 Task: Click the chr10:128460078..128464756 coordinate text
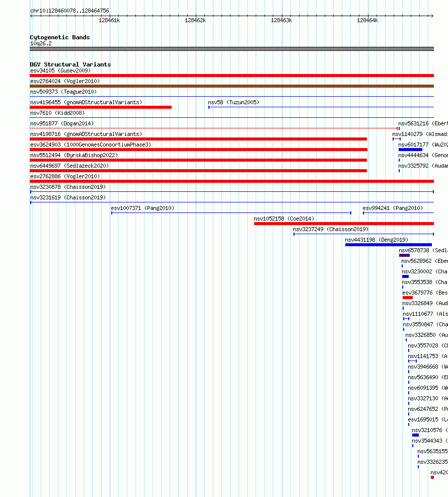coord(69,11)
